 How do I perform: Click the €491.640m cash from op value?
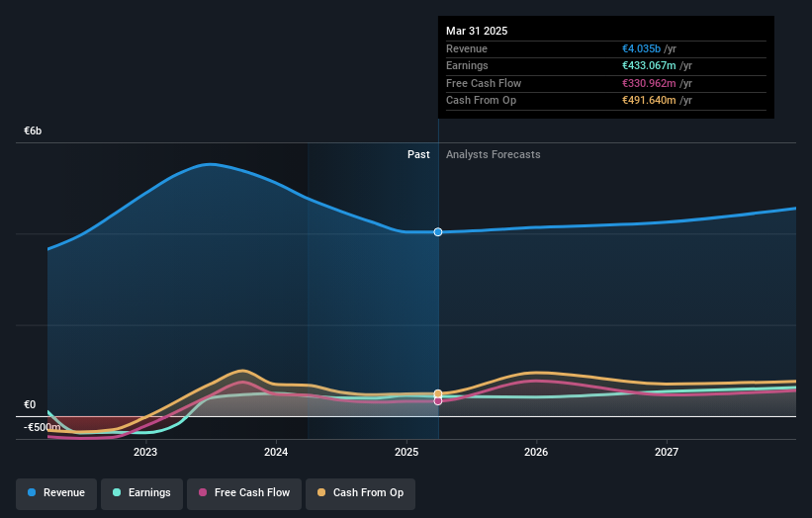[x=649, y=101]
